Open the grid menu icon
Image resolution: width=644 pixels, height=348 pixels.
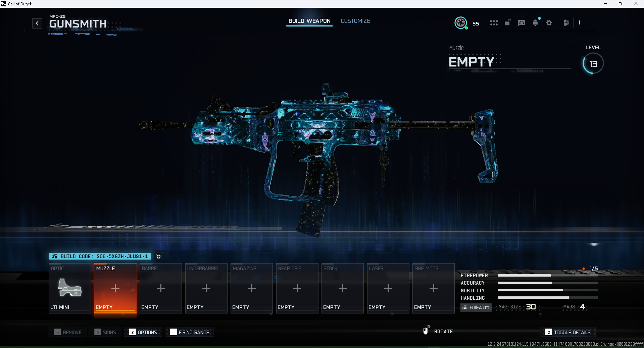(x=494, y=23)
